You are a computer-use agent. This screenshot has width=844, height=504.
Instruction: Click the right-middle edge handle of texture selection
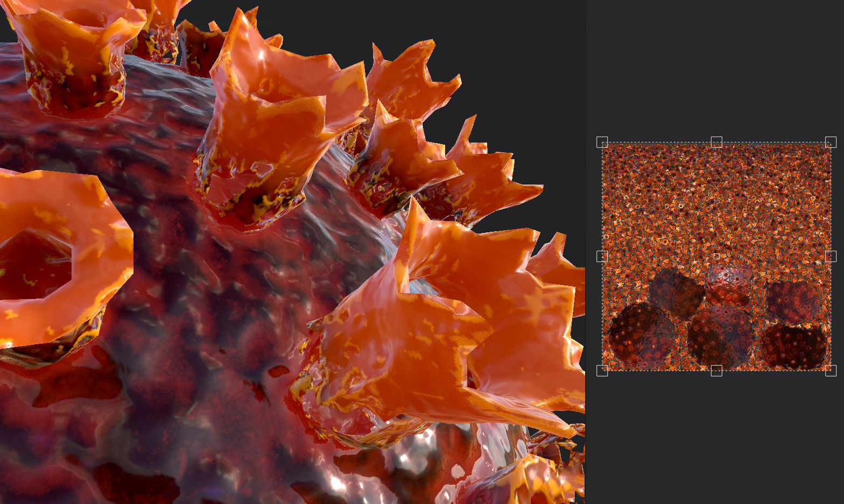click(x=831, y=256)
